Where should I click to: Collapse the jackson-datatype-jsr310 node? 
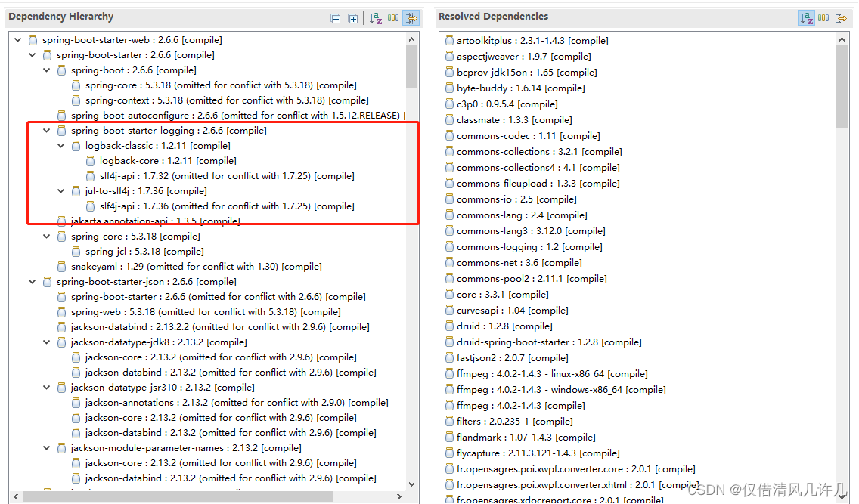click(x=47, y=388)
